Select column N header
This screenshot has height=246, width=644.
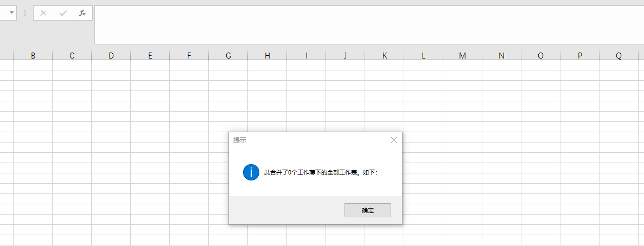[x=501, y=55]
